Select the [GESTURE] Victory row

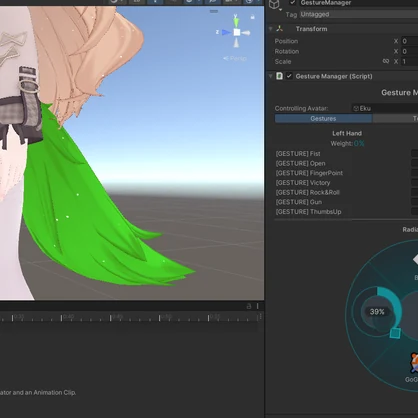pos(346,183)
